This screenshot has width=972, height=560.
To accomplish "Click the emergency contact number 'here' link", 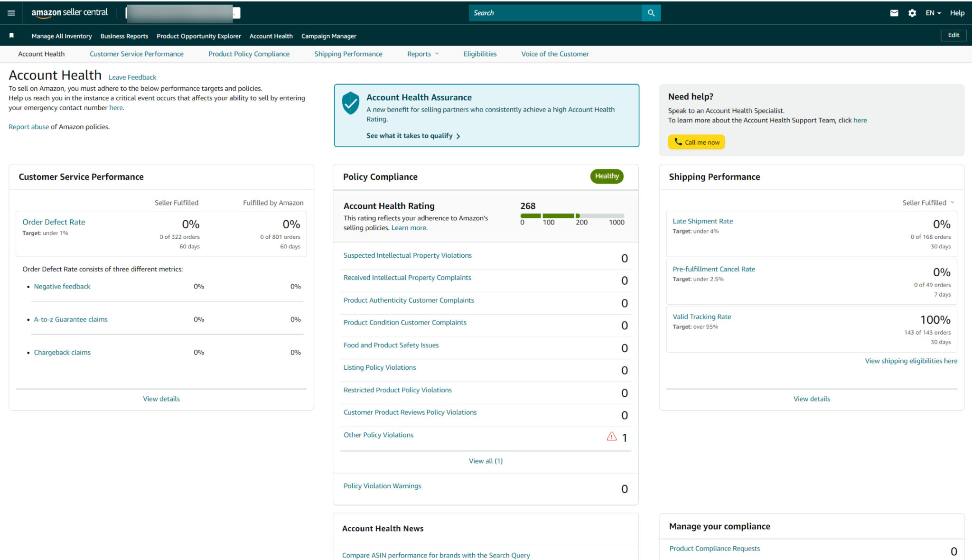I will click(x=116, y=108).
